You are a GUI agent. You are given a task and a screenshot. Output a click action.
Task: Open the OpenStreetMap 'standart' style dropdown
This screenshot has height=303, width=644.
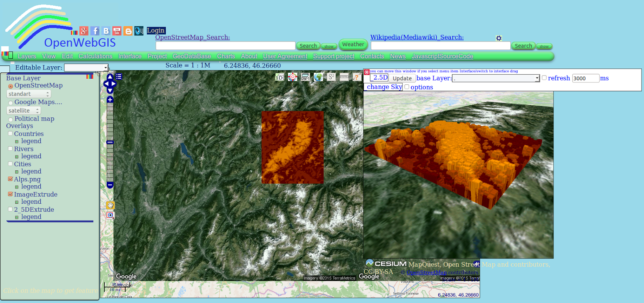tap(29, 94)
